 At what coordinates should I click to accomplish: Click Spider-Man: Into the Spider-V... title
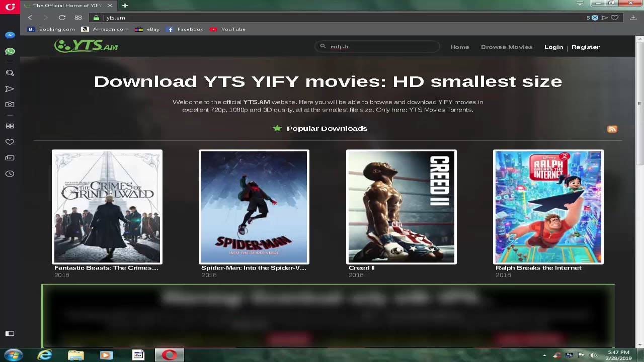pyautogui.click(x=254, y=268)
